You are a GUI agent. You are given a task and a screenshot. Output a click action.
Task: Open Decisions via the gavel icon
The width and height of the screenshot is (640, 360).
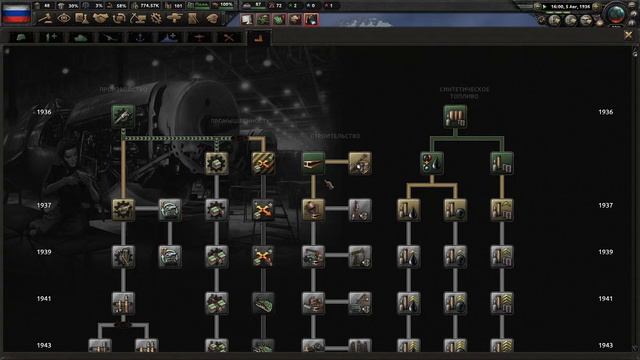47,19
